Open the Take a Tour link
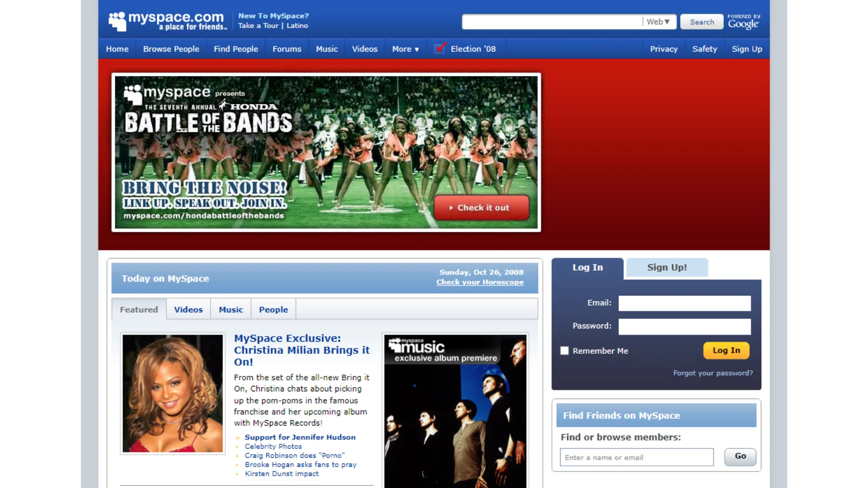Screen dimensions: 868x488 258,26
